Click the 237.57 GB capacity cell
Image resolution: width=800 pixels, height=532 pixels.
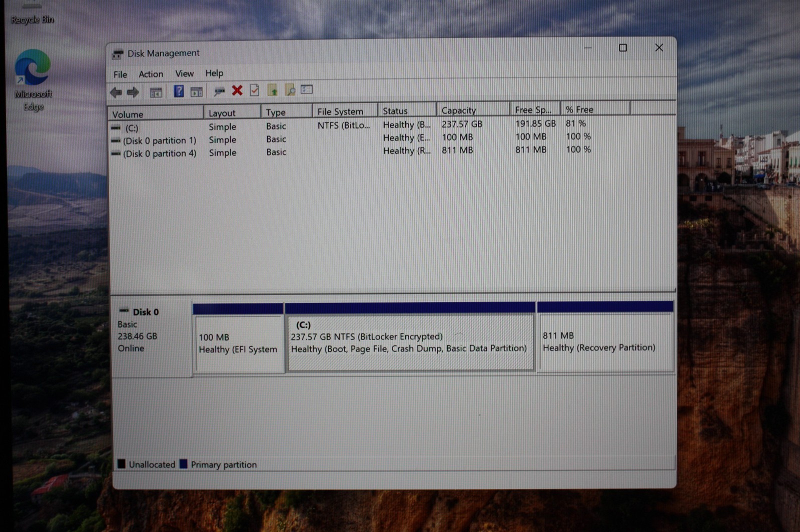[462, 124]
